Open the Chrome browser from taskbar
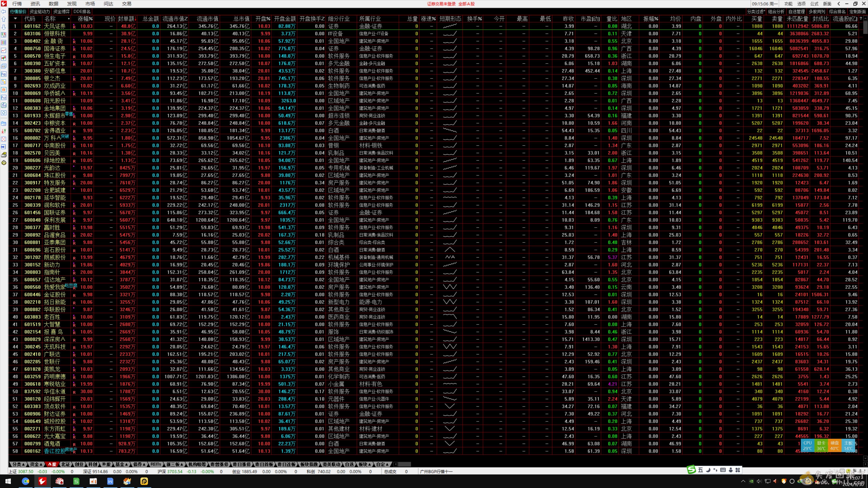The height and width of the screenshot is (488, 868). tap(26, 481)
